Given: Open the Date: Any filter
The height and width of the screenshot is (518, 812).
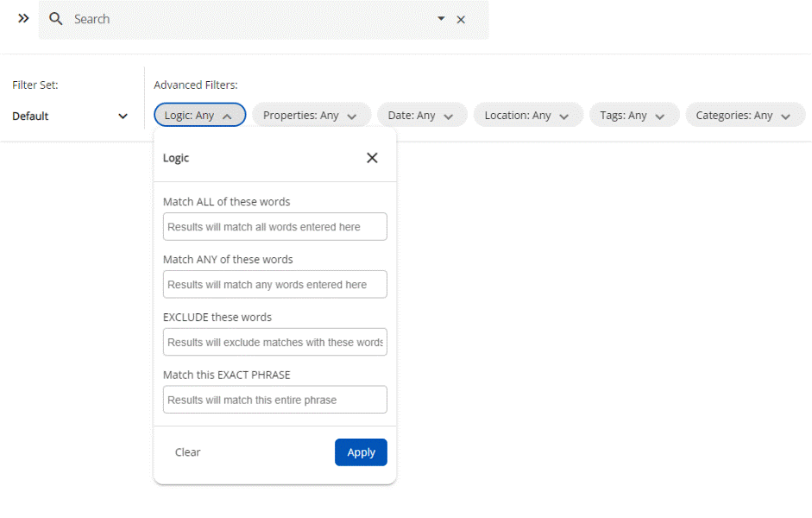Looking at the screenshot, I should [x=422, y=115].
